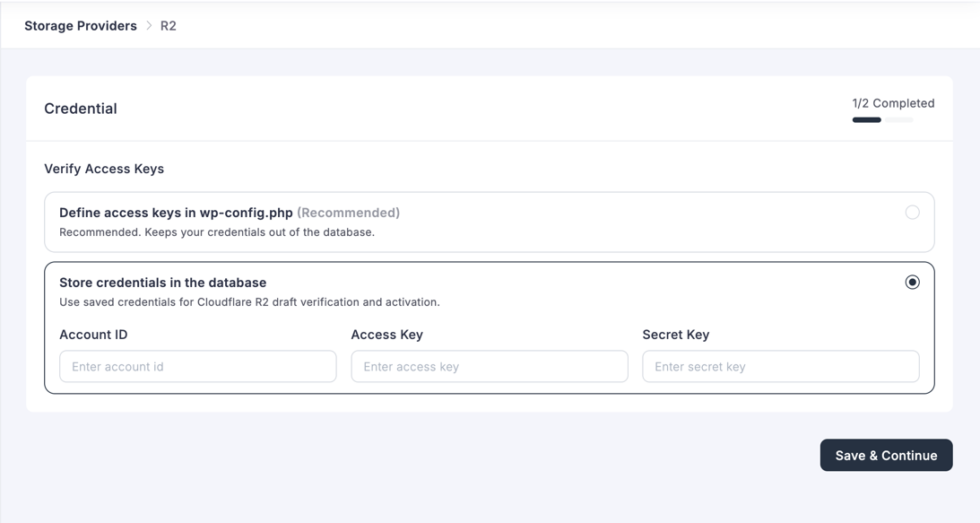
Task: Click the Account ID field label
Action: [93, 334]
